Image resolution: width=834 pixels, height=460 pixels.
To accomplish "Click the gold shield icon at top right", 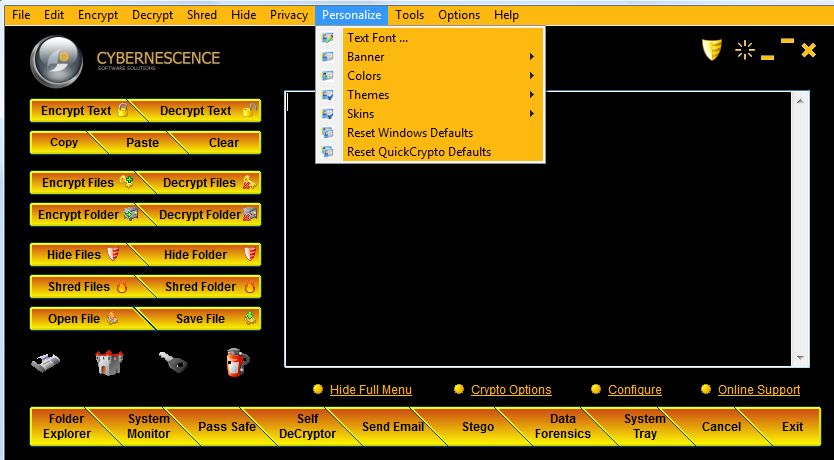I will point(712,49).
